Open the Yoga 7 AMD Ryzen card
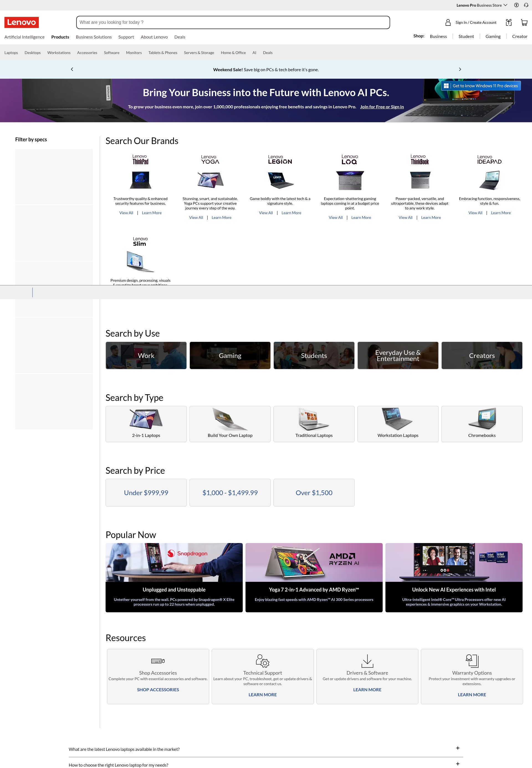The height and width of the screenshot is (768, 532). (314, 578)
